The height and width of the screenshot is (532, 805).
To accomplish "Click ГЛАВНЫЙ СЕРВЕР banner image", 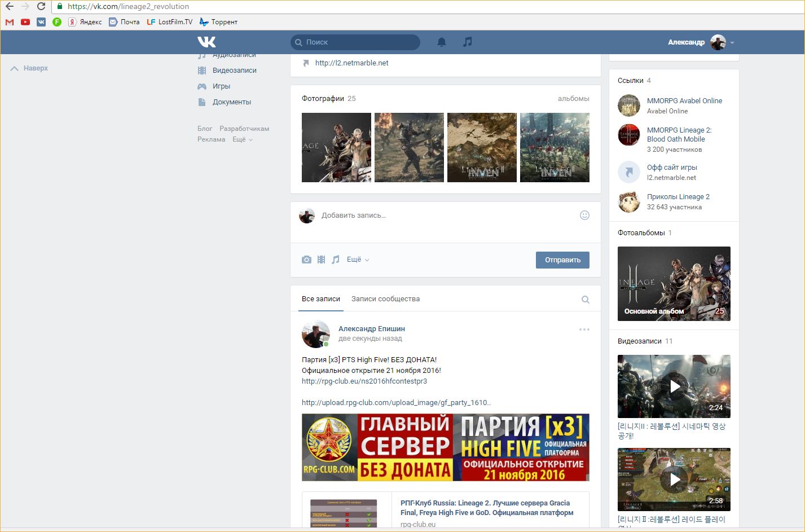I will click(446, 447).
